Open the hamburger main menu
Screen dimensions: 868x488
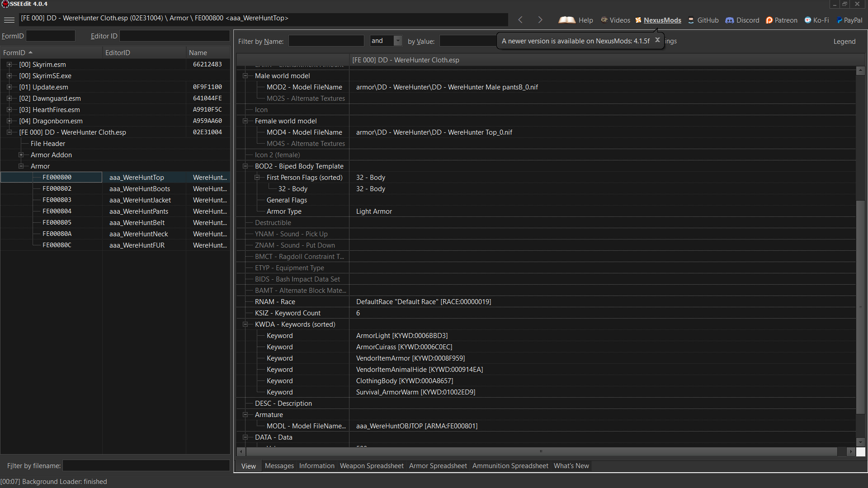pyautogui.click(x=9, y=20)
